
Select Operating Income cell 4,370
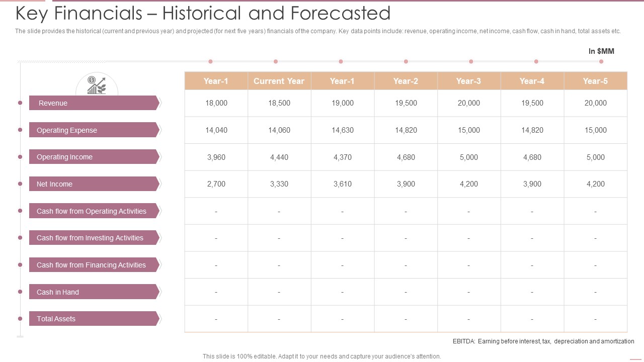point(343,157)
